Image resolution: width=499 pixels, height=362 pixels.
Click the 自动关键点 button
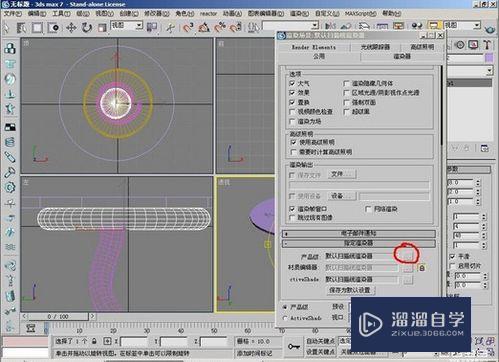320,341
